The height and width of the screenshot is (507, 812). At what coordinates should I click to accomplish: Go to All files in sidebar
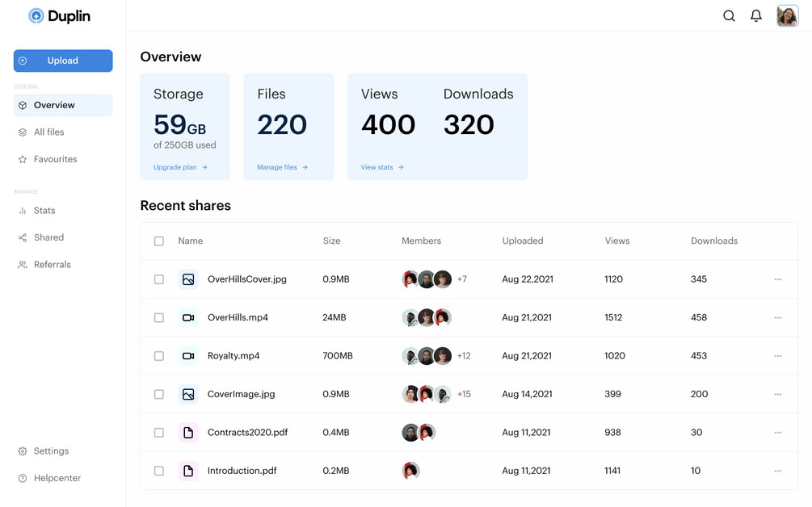[48, 132]
